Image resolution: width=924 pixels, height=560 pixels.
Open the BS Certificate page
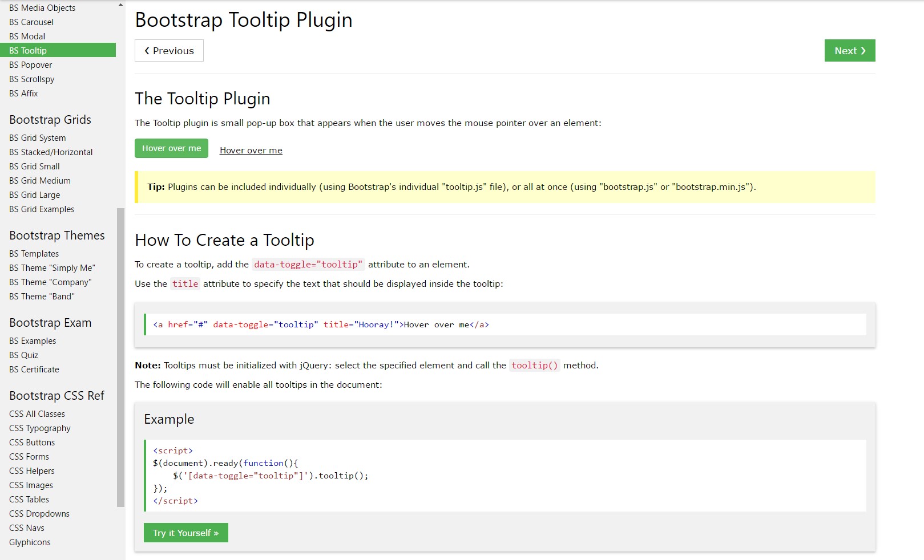[x=34, y=369]
